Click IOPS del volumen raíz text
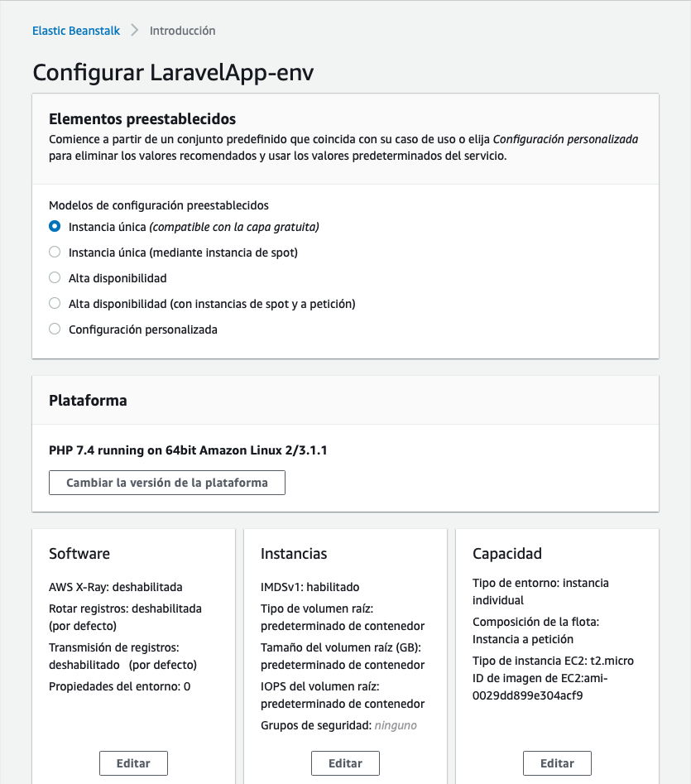691x784 pixels. (x=343, y=695)
